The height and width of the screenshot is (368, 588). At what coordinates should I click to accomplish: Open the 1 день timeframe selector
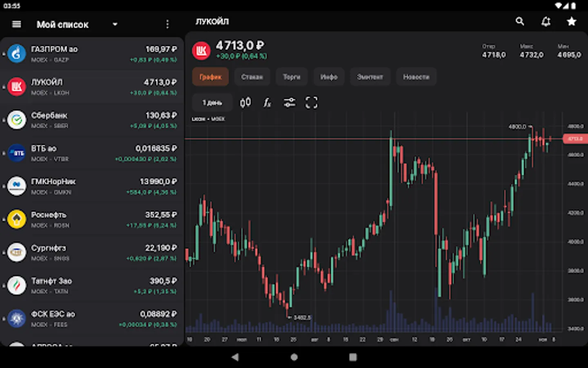click(x=212, y=103)
